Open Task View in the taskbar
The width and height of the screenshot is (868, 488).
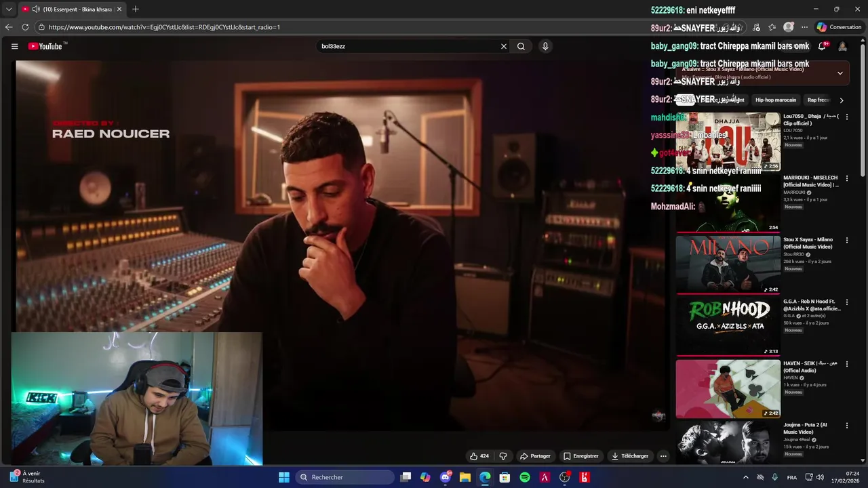(406, 477)
